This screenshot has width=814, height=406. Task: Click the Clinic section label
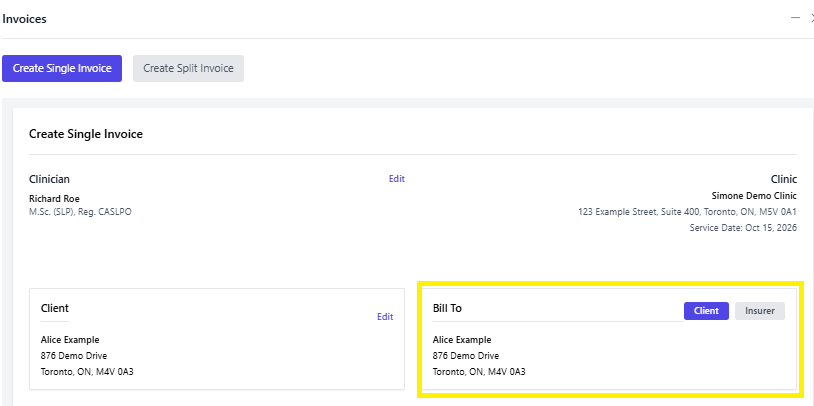784,179
